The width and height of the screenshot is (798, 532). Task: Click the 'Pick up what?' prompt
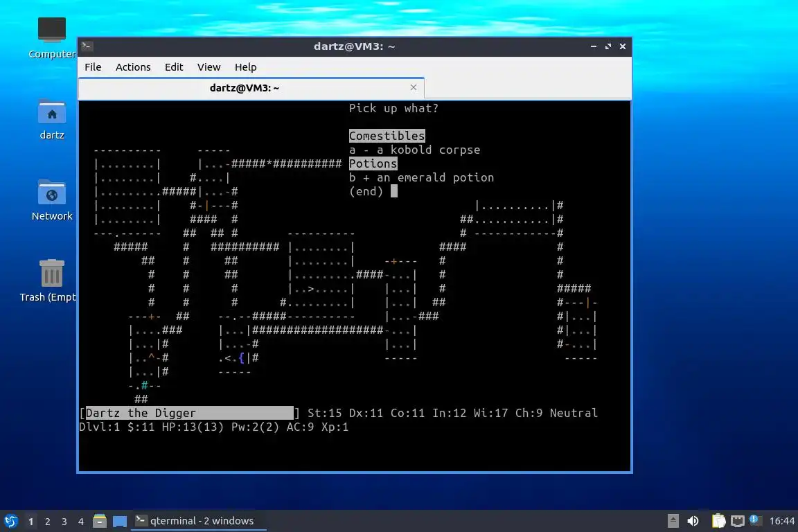(393, 108)
